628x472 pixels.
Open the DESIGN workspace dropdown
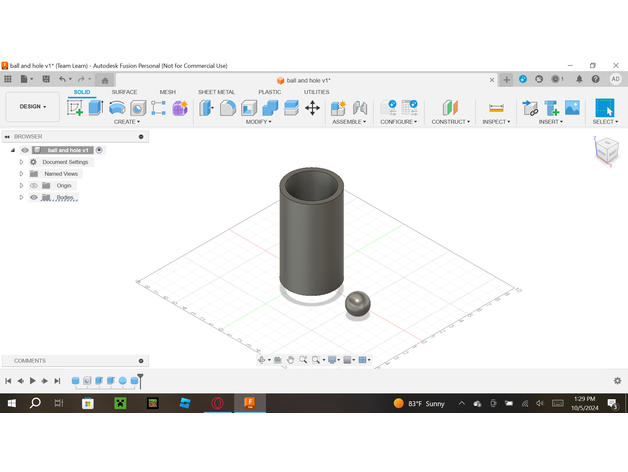coord(33,106)
